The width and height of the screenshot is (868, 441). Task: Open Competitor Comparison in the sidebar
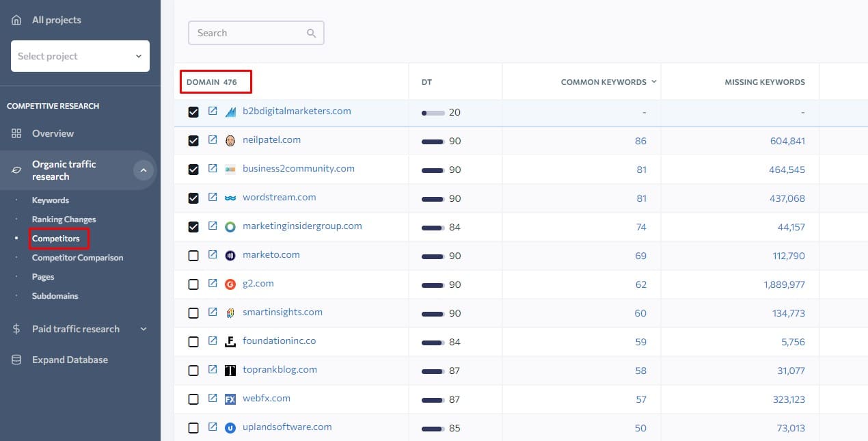coord(78,258)
